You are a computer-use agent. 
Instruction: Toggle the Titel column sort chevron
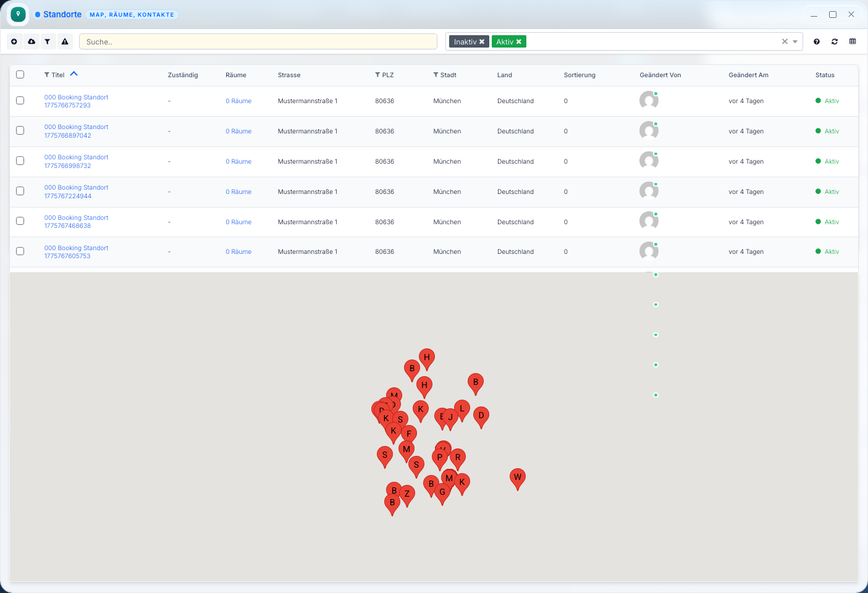(x=74, y=74)
